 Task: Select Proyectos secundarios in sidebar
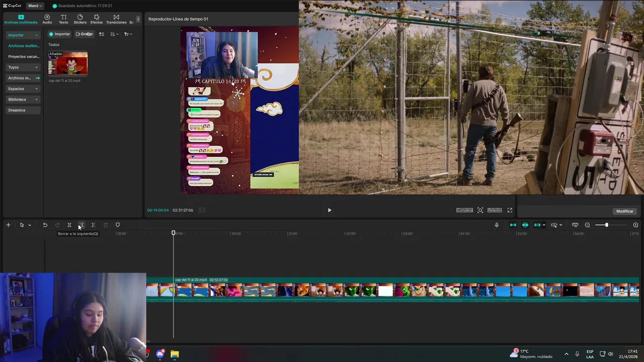coord(23,56)
